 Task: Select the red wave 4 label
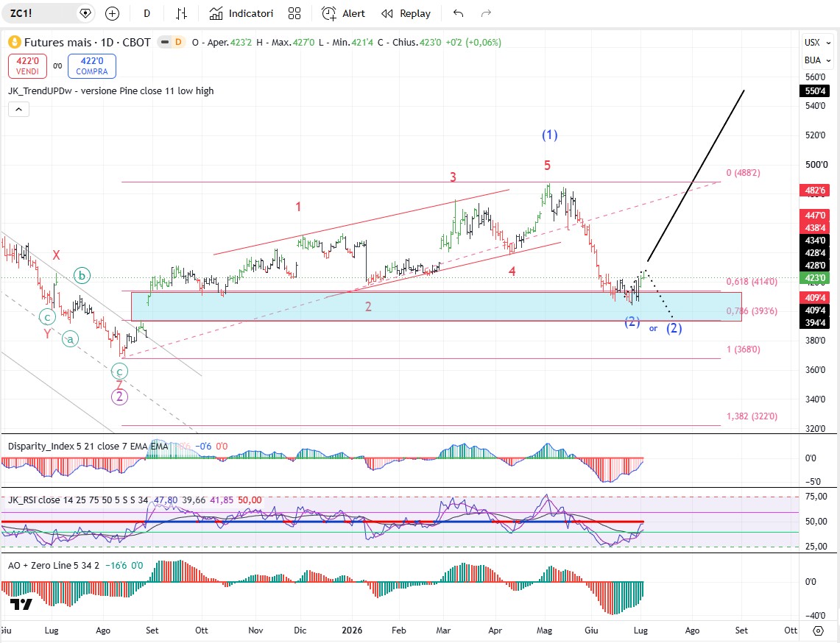click(x=512, y=271)
